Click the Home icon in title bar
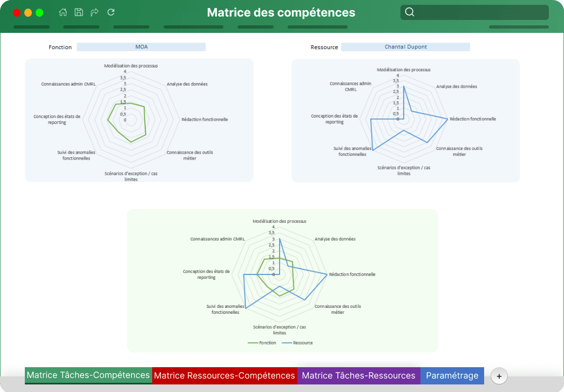 [x=63, y=12]
